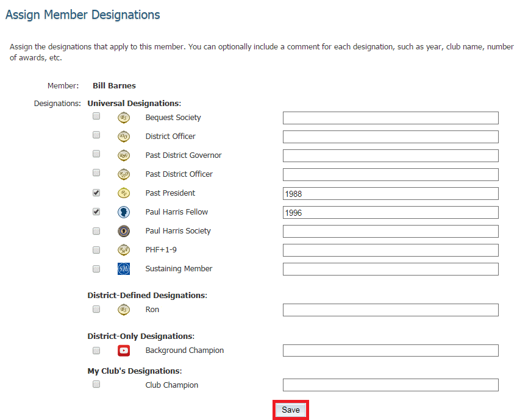This screenshot has height=420, width=517.
Task: Click the Paul Harris Society medallion icon
Action: [124, 231]
